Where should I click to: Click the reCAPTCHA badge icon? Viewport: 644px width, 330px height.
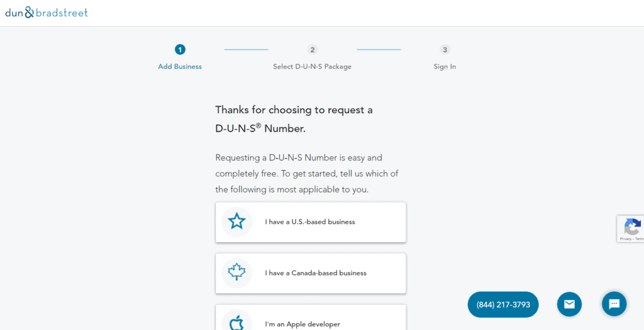click(632, 226)
